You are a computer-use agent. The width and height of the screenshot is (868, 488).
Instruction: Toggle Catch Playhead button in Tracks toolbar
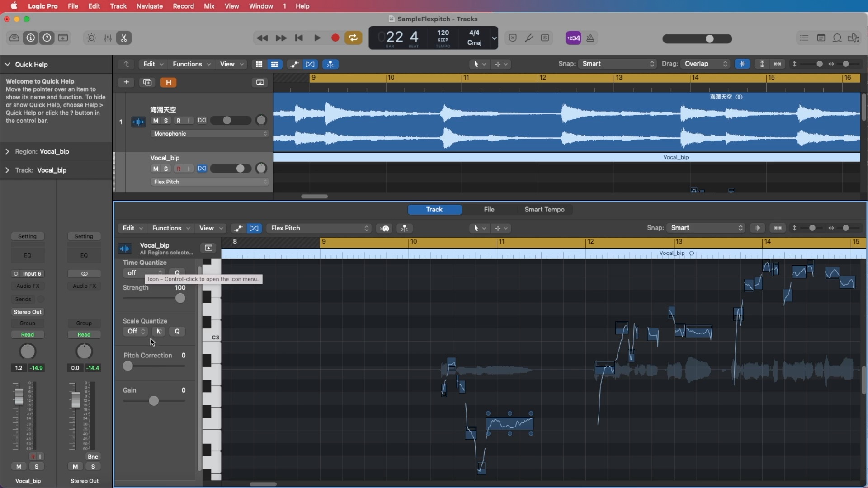[x=330, y=64]
